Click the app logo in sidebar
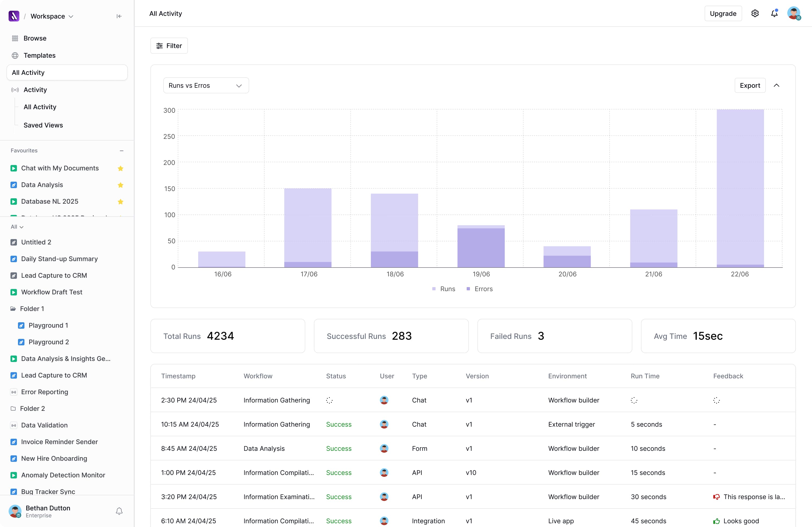Screen dimensions: 812x527 click(x=14, y=16)
